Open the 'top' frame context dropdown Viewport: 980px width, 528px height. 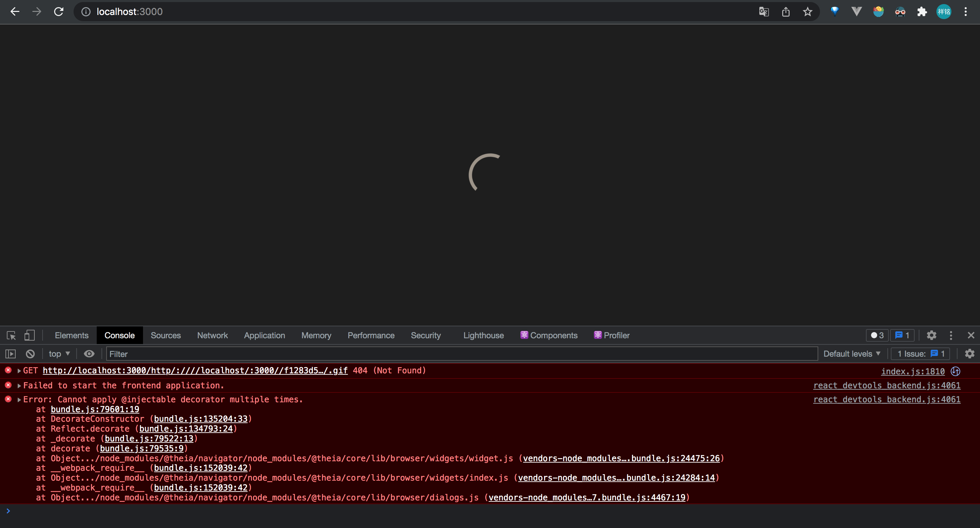pos(59,354)
